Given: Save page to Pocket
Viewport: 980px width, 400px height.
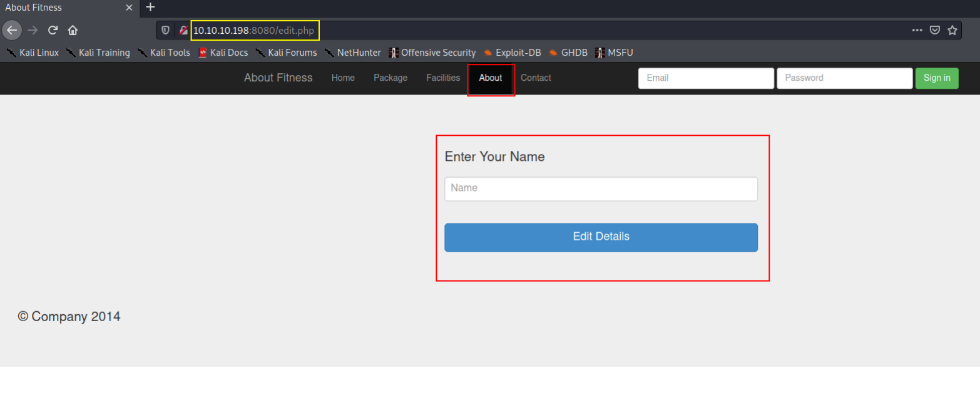Looking at the screenshot, I should (935, 29).
